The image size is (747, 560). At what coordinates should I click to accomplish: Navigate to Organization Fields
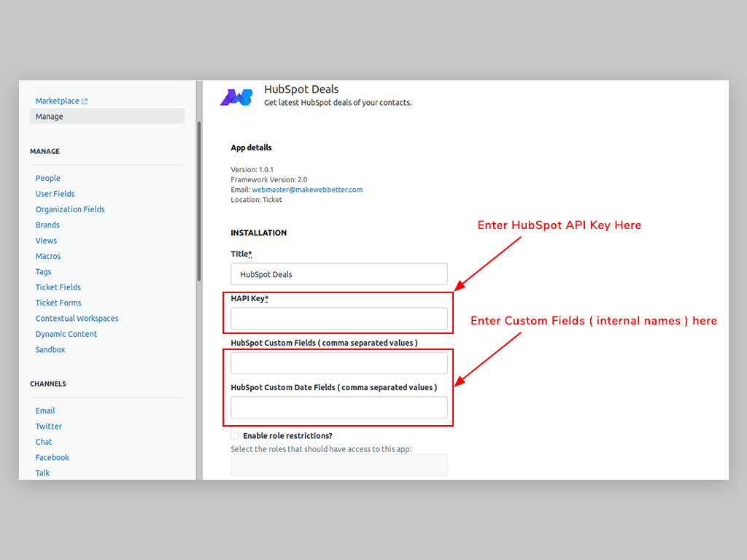point(70,209)
